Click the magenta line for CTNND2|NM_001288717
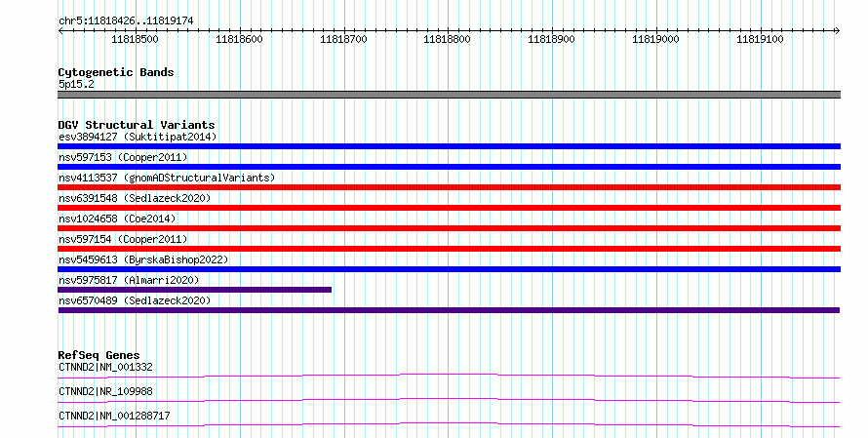Viewport: 868px width, 438px height. [x=449, y=424]
